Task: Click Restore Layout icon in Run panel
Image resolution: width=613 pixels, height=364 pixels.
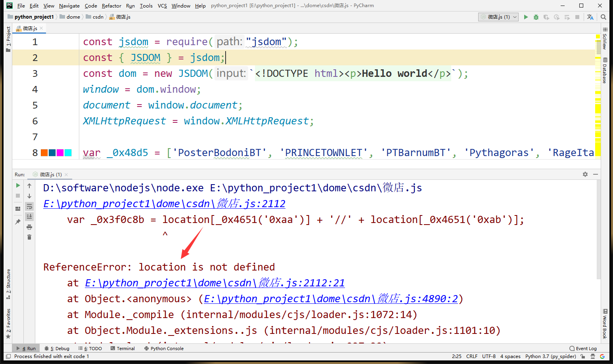Action: click(x=18, y=209)
